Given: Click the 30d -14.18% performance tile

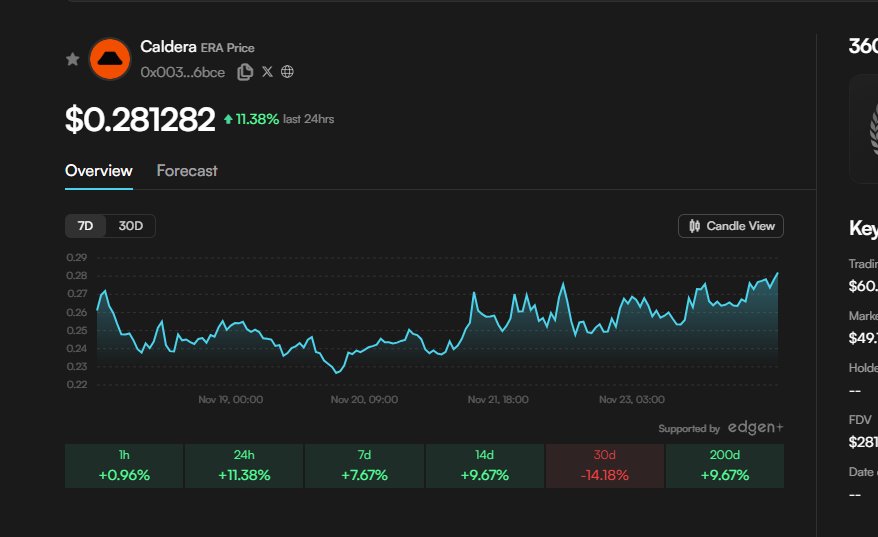Looking at the screenshot, I should pyautogui.click(x=605, y=466).
